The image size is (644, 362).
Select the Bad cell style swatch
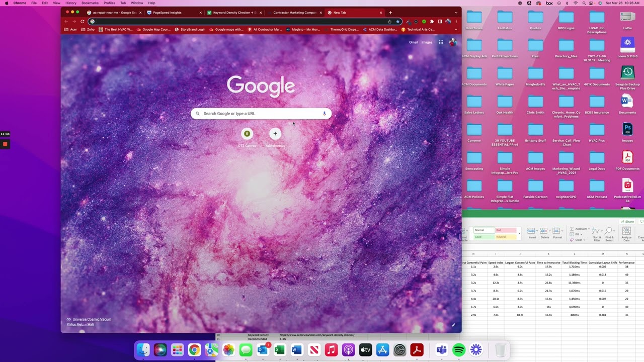click(x=506, y=230)
